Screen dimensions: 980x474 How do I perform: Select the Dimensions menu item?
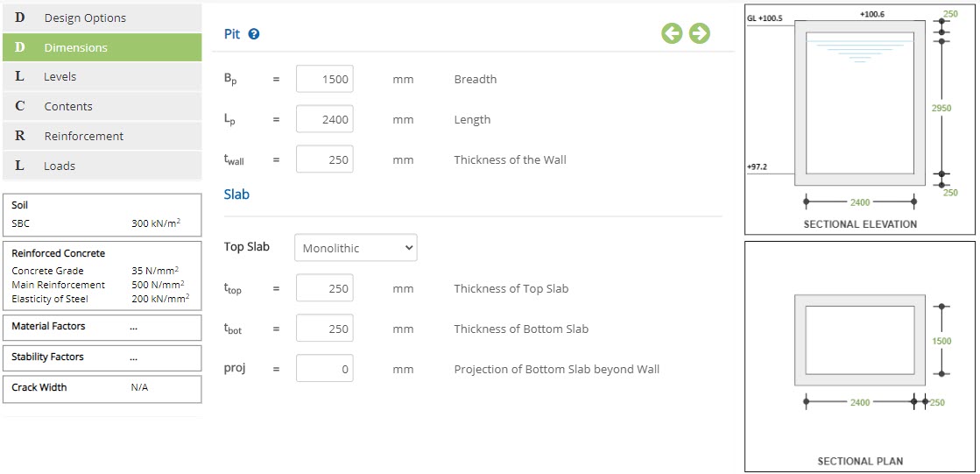point(102,47)
